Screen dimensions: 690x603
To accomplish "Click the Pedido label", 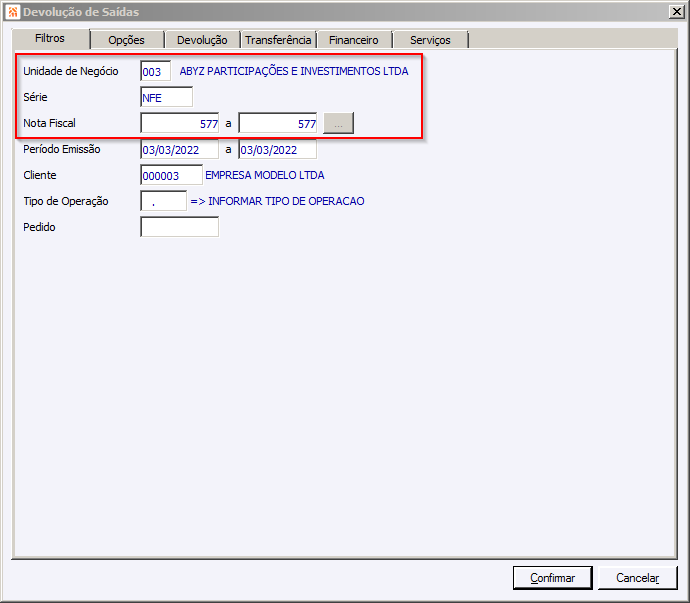I will point(39,227).
